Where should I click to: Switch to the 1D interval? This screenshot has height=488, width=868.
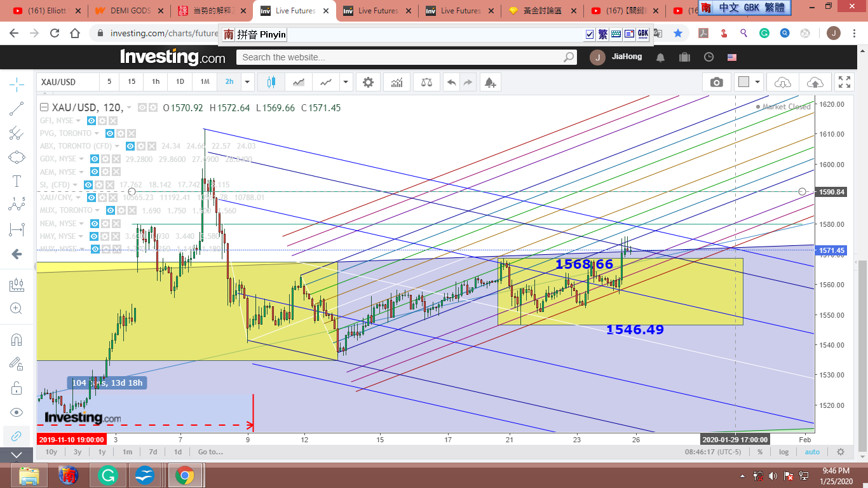click(180, 82)
